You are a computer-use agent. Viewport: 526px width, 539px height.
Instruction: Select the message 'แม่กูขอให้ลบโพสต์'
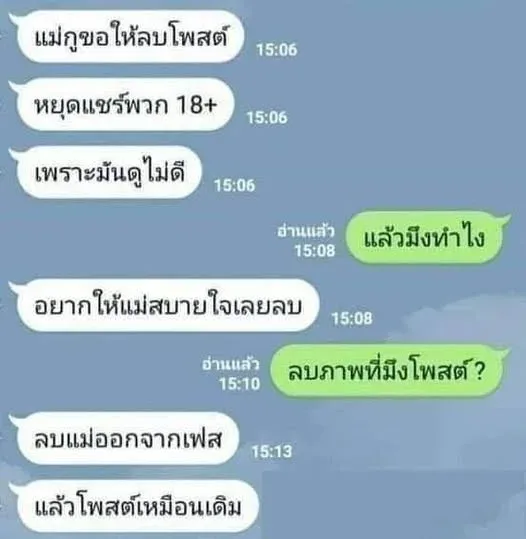pos(129,36)
